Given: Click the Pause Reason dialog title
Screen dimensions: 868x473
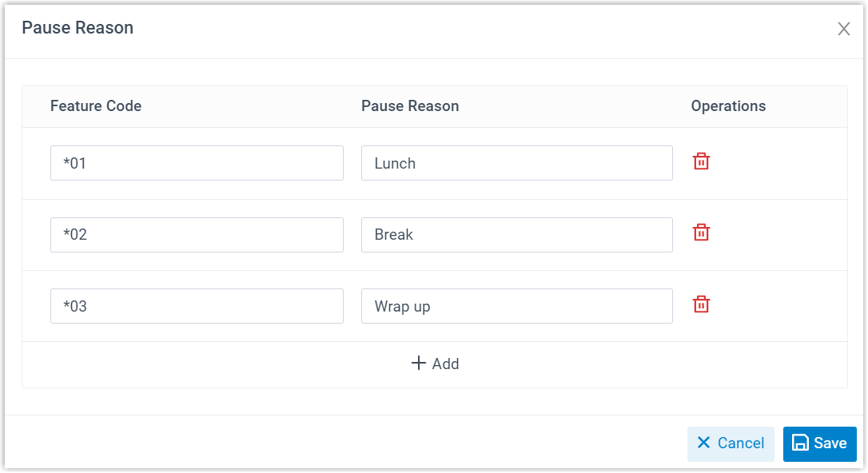Looking at the screenshot, I should coord(78,28).
